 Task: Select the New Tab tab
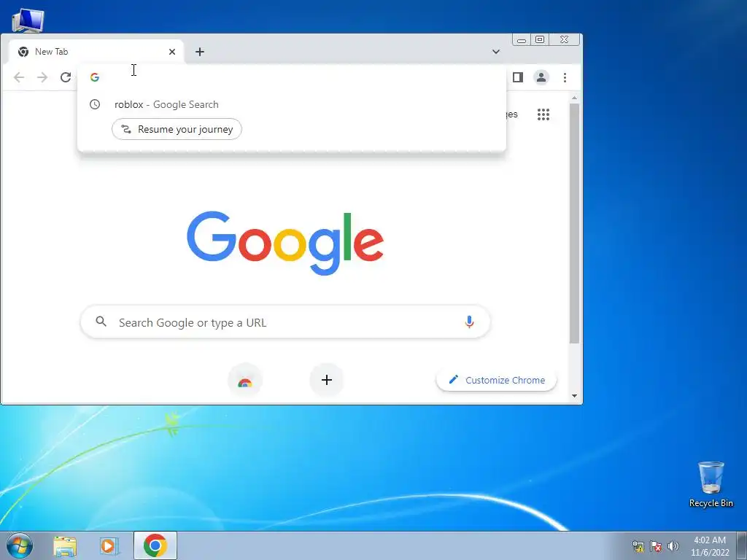tap(96, 52)
